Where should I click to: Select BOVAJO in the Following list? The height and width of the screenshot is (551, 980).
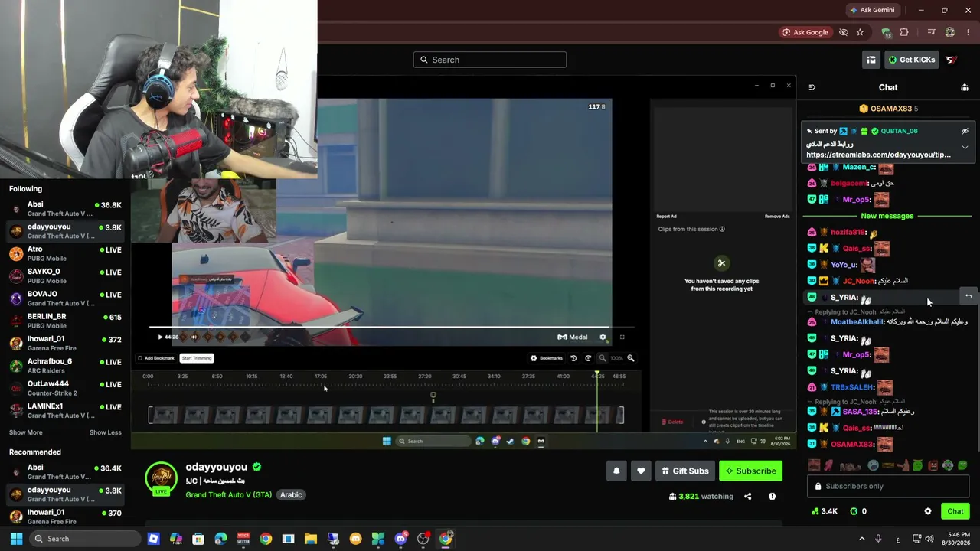pyautogui.click(x=66, y=298)
